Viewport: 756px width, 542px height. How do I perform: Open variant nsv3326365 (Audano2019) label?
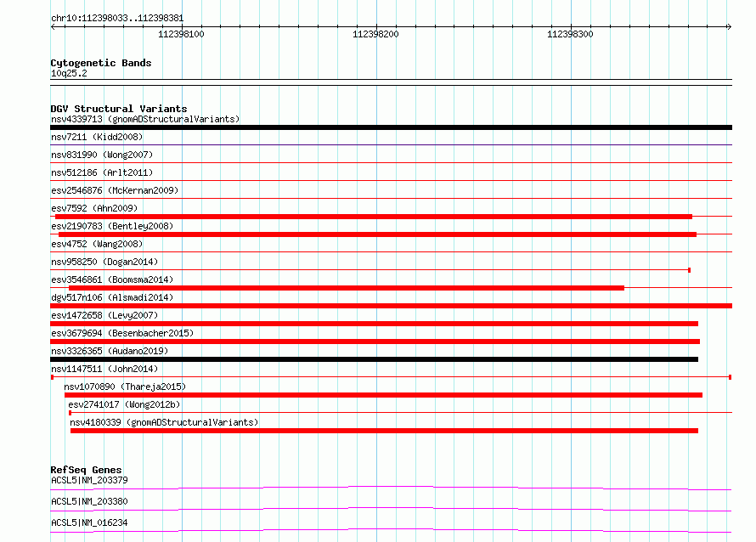(x=110, y=351)
